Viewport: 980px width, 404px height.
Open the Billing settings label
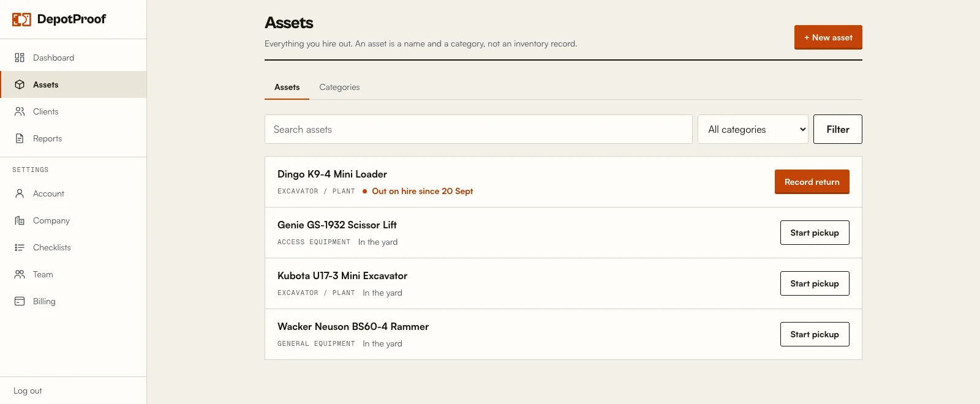pyautogui.click(x=44, y=301)
